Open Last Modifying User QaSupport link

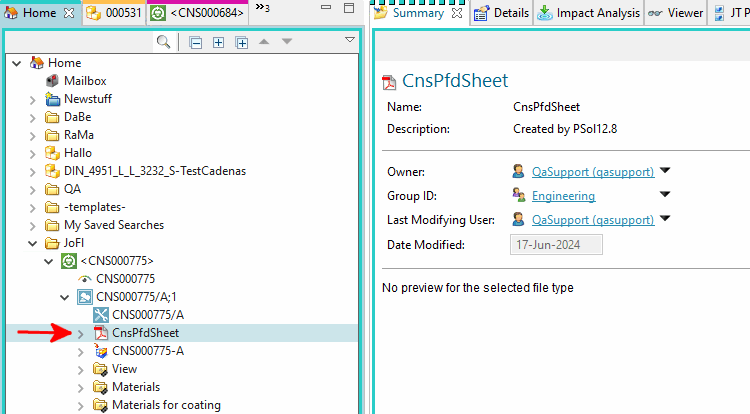[593, 220]
